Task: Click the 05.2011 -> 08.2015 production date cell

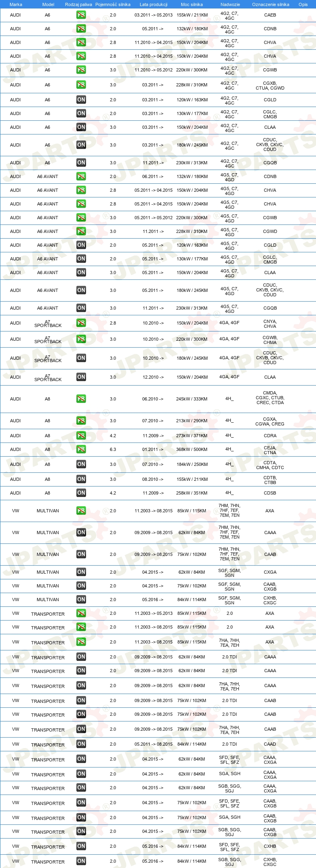Action: (x=154, y=744)
